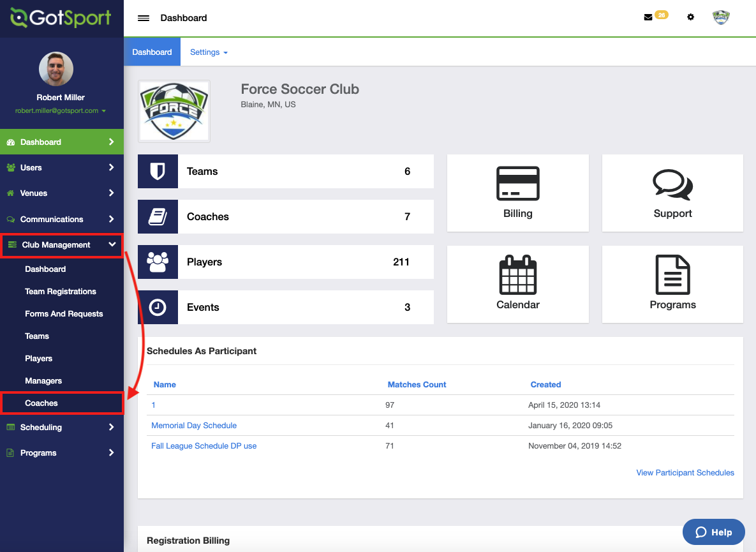Image resolution: width=756 pixels, height=552 pixels.
Task: Open Forms And Requests submenu item
Action: coord(64,314)
